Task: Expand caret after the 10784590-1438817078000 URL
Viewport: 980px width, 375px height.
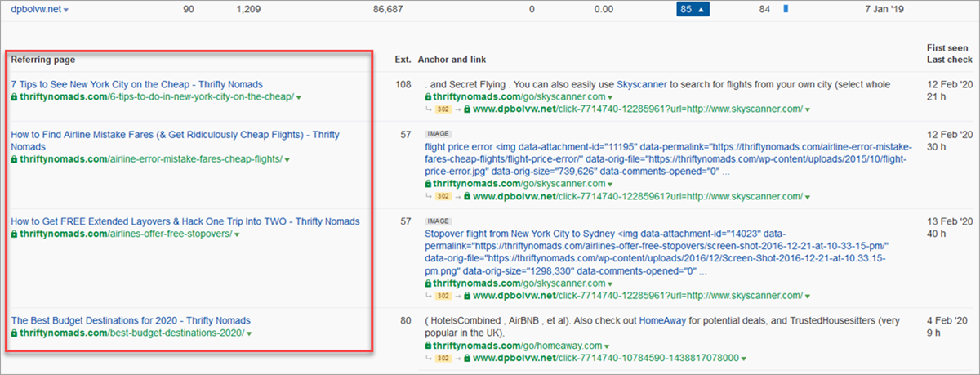Action: (x=744, y=359)
